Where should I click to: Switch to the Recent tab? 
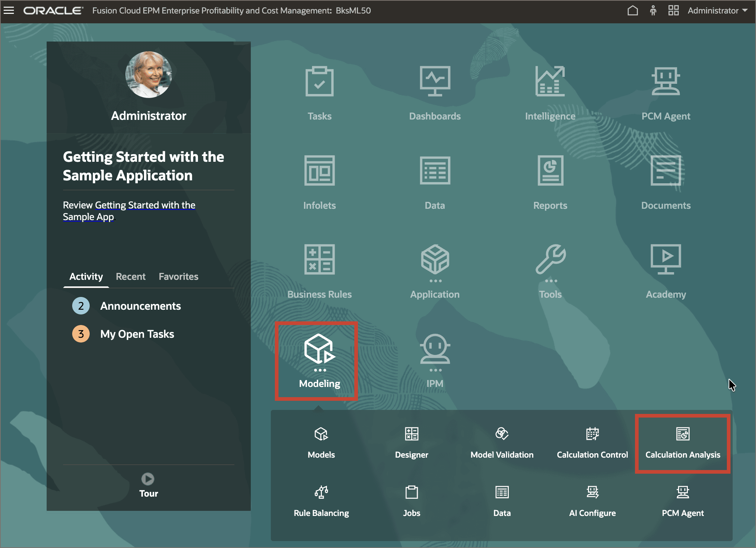(x=130, y=277)
